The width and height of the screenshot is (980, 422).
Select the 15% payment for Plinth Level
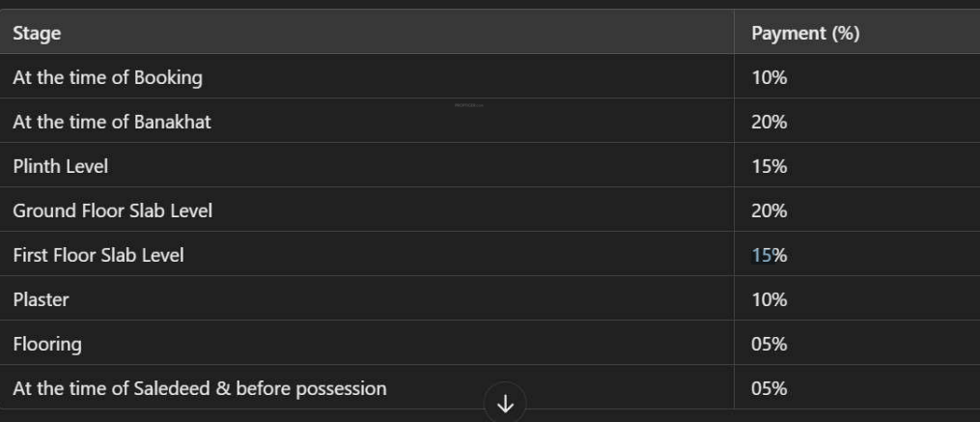[x=769, y=167]
